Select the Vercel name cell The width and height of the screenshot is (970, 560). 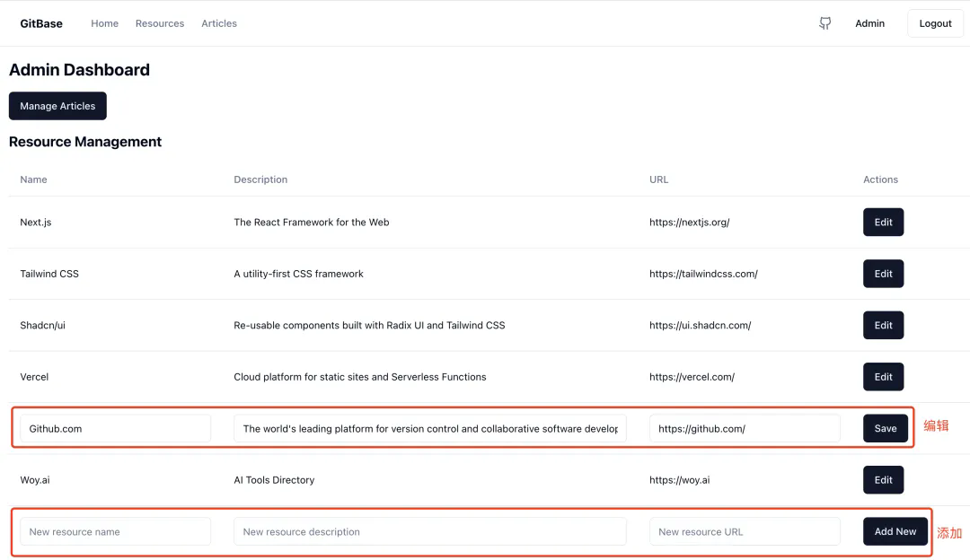[34, 376]
